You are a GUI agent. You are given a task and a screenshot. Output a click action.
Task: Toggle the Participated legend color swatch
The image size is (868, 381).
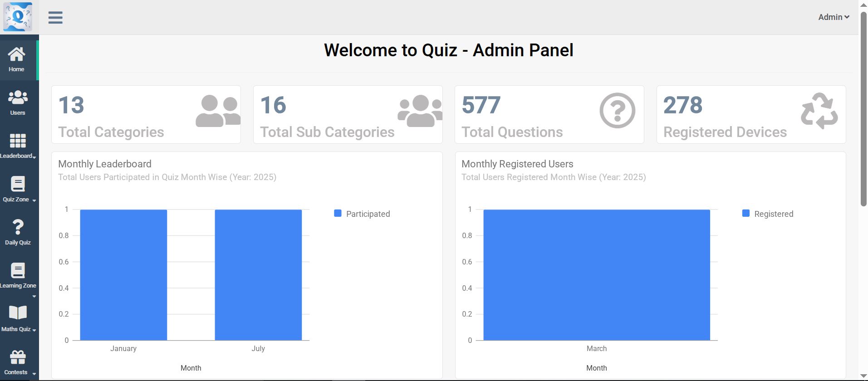(338, 213)
